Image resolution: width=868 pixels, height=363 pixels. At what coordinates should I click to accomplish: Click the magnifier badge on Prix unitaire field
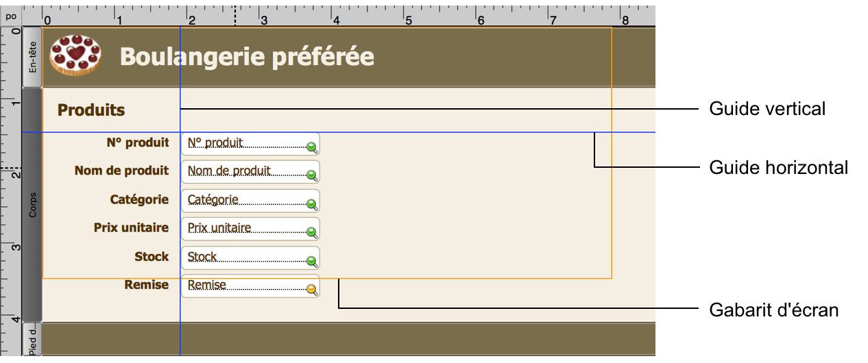tap(311, 232)
